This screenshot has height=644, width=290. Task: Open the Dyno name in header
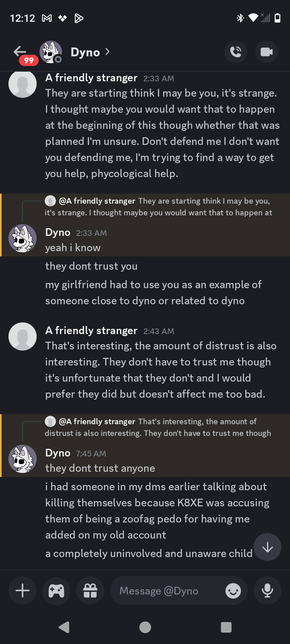(x=85, y=52)
